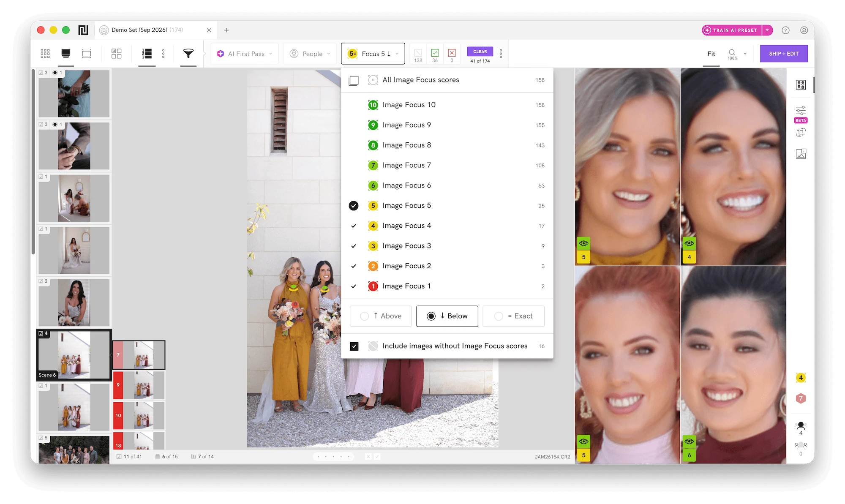
Task: Choose Image Focus 3 entry
Action: point(447,246)
